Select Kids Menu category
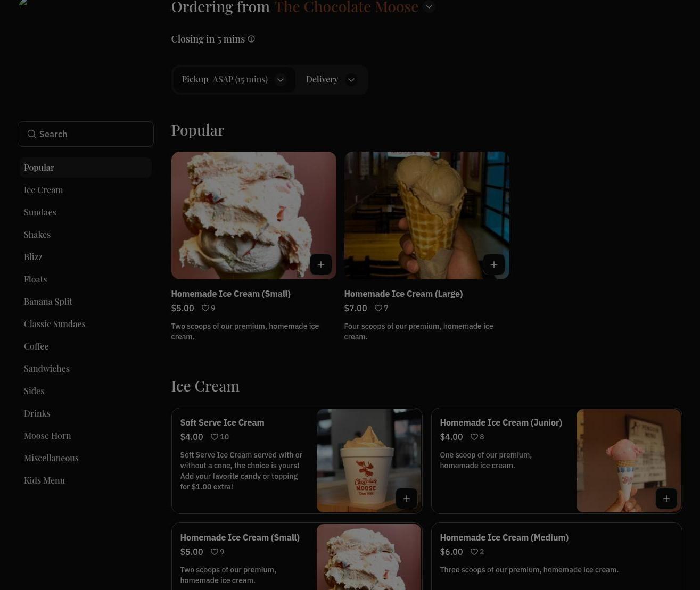700x590 pixels. click(86, 480)
